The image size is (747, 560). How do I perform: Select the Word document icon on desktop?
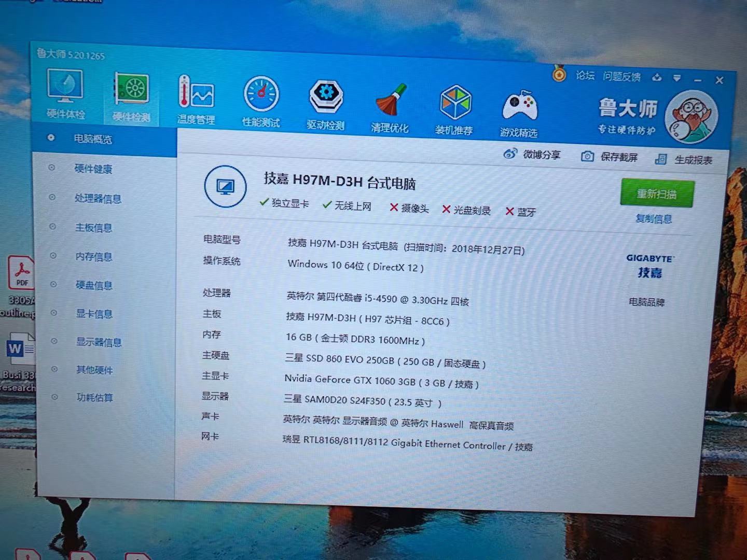click(20, 348)
